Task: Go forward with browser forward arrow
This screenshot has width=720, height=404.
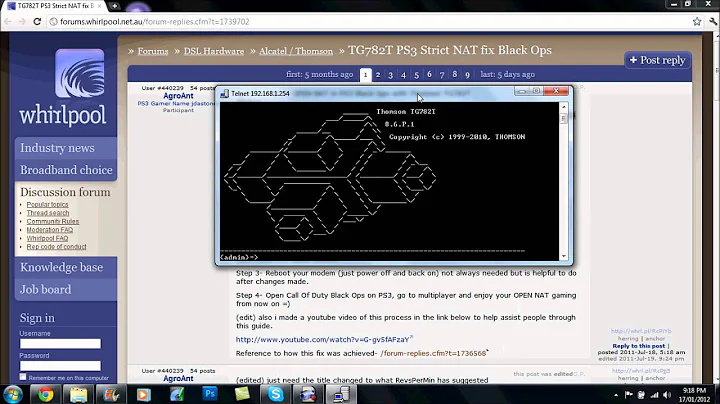Action: point(22,22)
